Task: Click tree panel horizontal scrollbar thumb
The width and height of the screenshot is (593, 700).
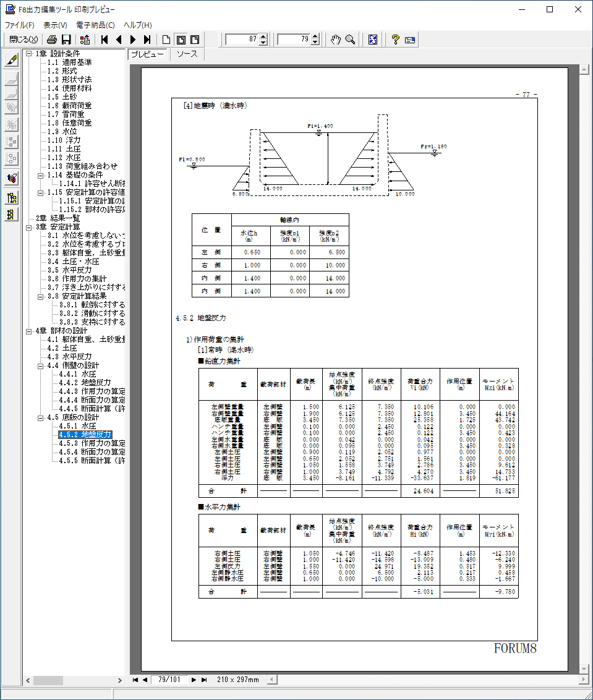Action: [48, 680]
